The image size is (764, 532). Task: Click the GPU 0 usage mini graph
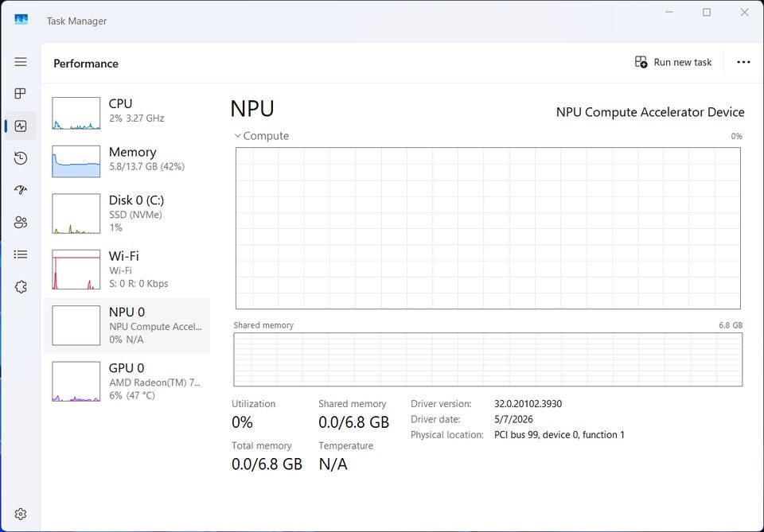tap(76, 382)
